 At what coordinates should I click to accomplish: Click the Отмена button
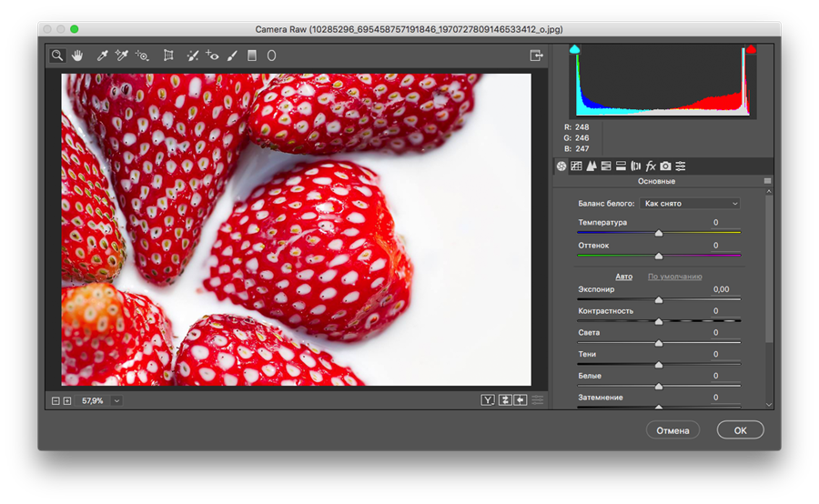[672, 430]
